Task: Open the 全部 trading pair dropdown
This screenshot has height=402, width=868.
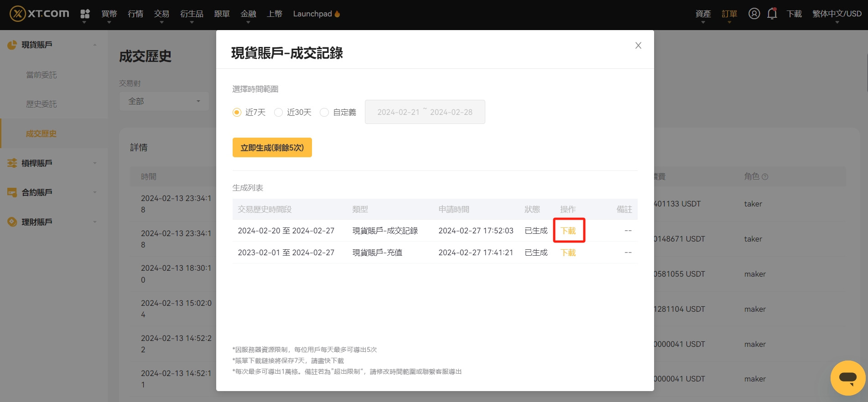Action: (164, 101)
